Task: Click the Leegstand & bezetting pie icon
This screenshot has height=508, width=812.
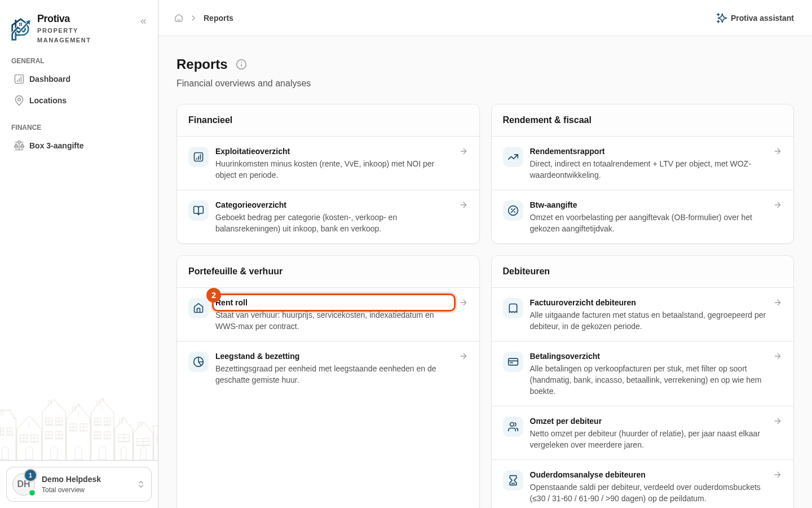Action: tap(198, 362)
